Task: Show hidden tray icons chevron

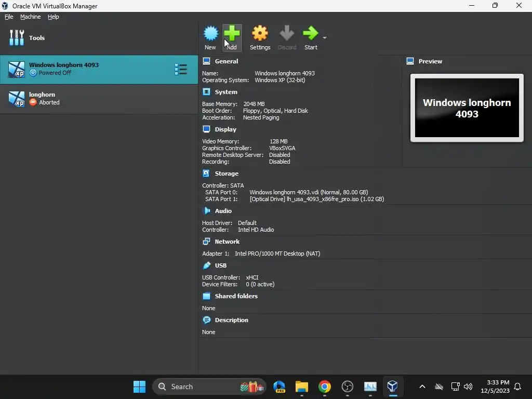Action: pos(422,387)
